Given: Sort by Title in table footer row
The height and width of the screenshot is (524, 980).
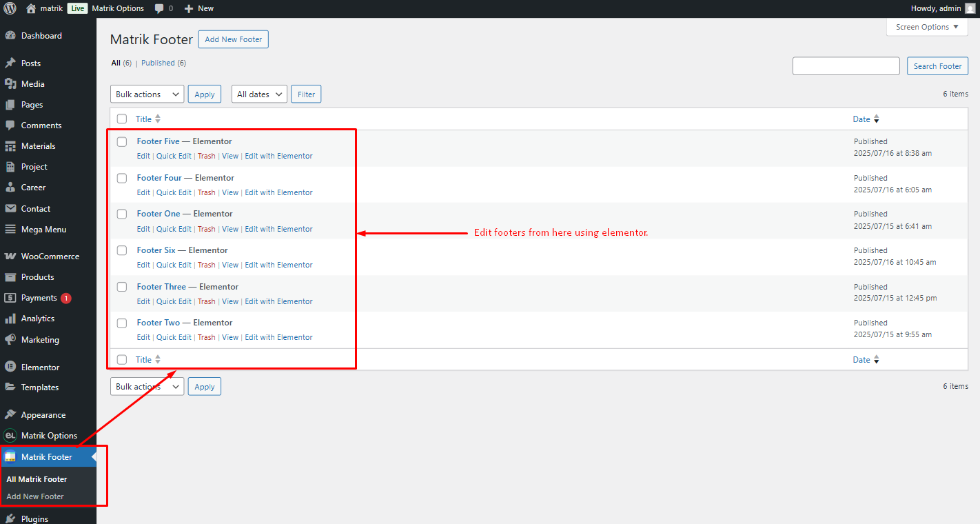Looking at the screenshot, I should coord(148,359).
